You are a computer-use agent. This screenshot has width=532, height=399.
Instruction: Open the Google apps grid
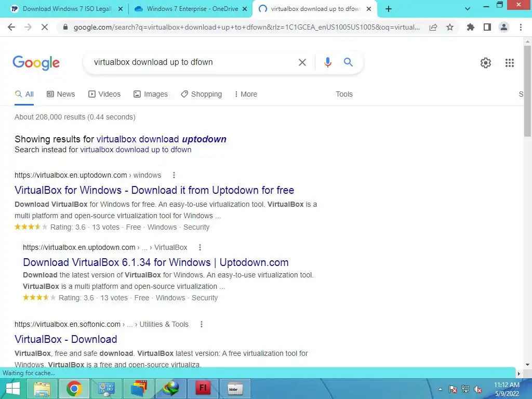[x=509, y=63]
